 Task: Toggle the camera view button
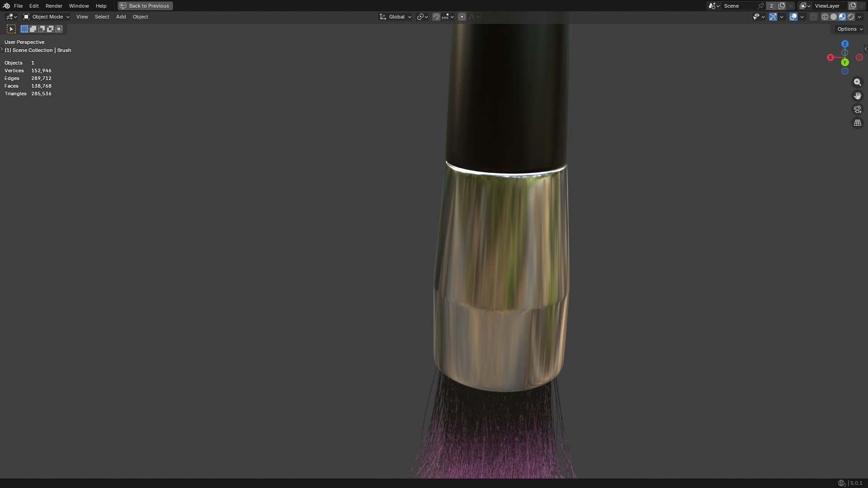[x=858, y=109]
